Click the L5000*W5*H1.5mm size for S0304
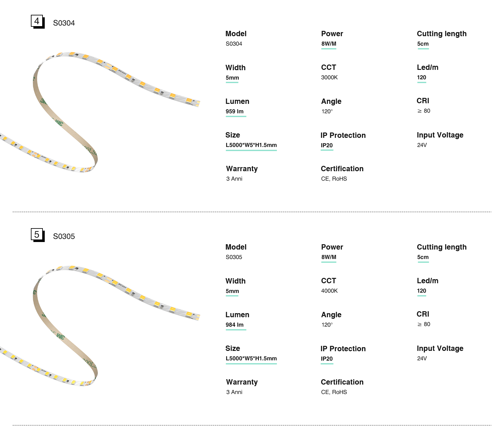The image size is (504, 428). 251,145
